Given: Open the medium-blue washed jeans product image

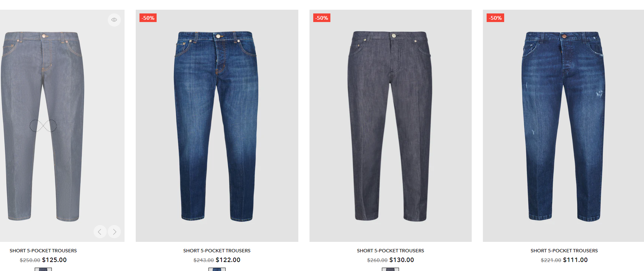Looking at the screenshot, I should (x=217, y=126).
